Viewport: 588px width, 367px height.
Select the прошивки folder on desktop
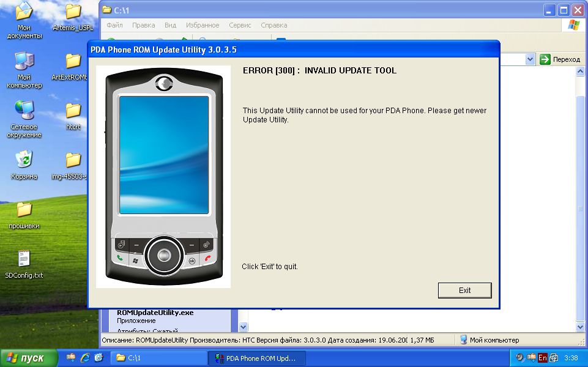tap(24, 215)
